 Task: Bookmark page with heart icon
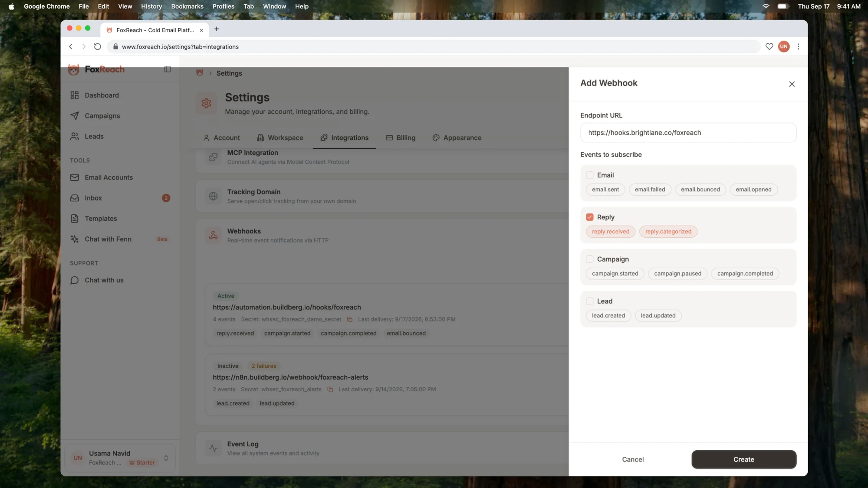(769, 46)
